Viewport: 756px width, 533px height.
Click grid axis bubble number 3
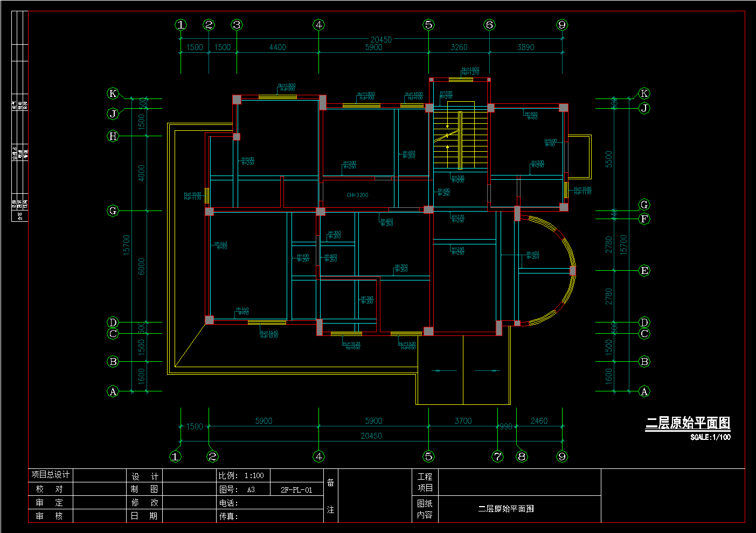click(x=237, y=25)
